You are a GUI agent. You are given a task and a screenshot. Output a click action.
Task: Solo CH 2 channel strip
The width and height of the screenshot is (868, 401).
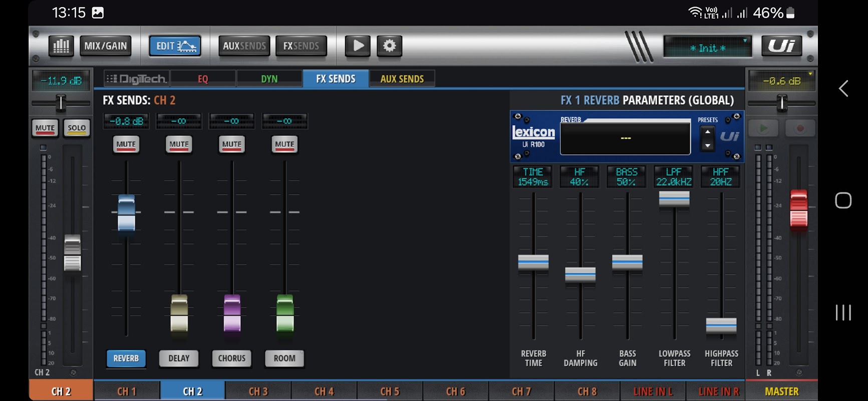(77, 128)
